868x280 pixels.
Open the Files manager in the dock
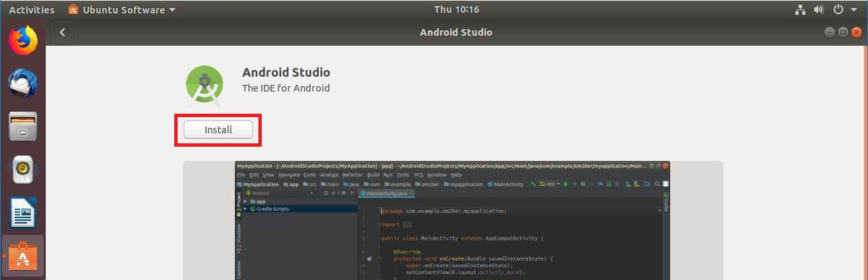tap(23, 127)
